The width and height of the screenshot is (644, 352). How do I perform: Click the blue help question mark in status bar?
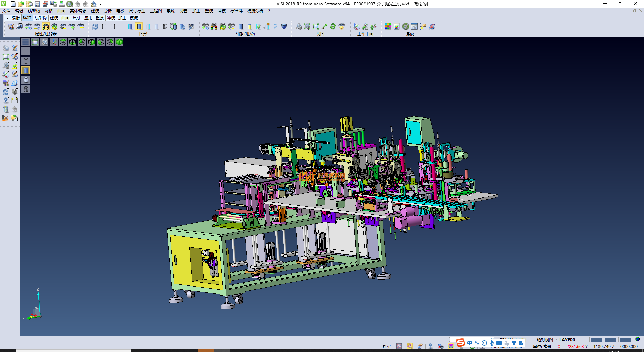click(x=430, y=346)
